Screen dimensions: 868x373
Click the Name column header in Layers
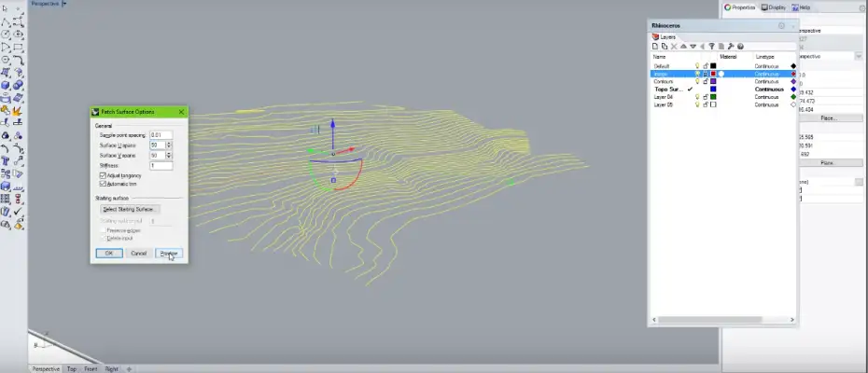[x=659, y=57]
